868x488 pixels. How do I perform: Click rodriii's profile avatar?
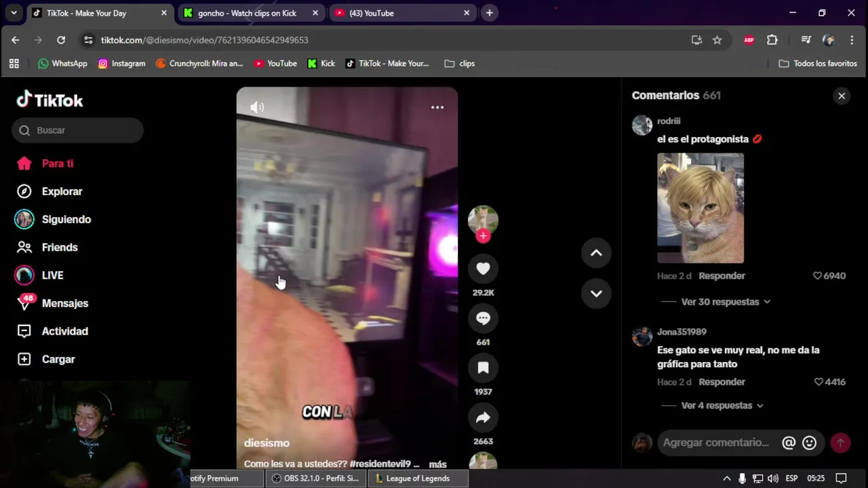(642, 125)
